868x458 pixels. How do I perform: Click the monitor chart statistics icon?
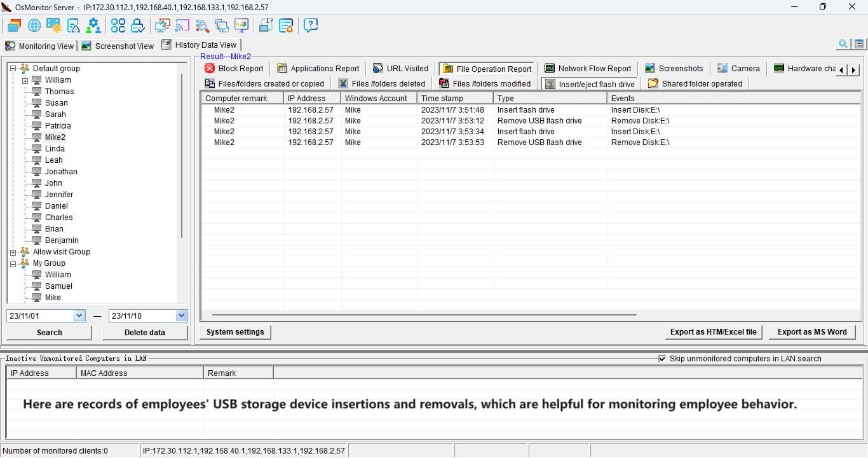tap(241, 25)
